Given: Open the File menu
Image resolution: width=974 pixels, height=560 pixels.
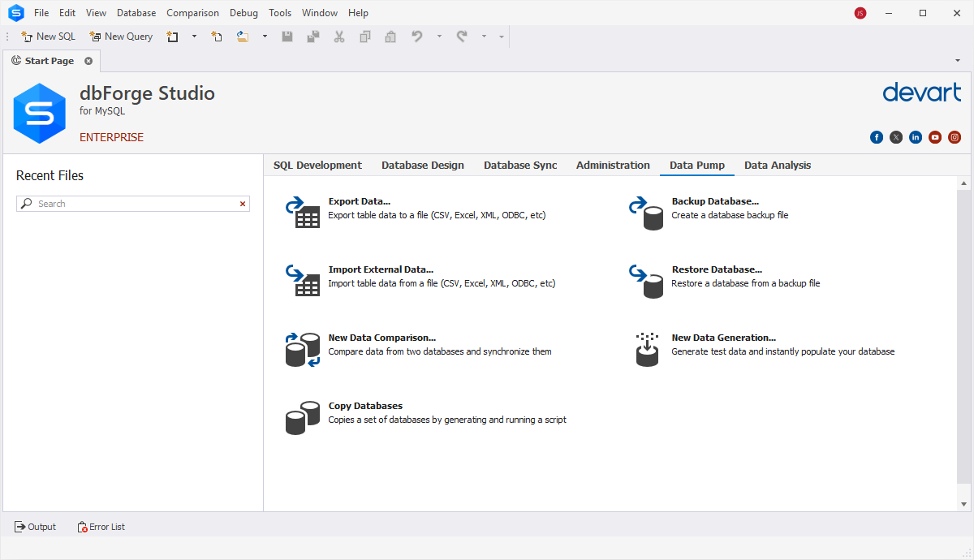Looking at the screenshot, I should tap(41, 13).
